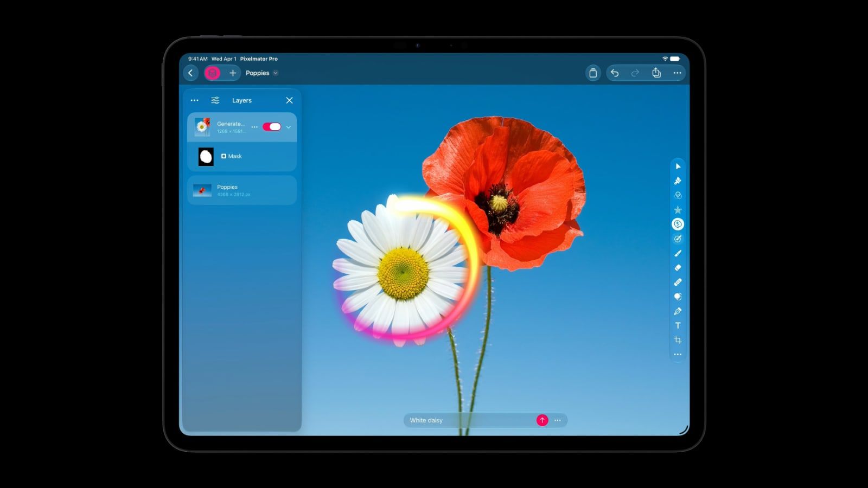Image resolution: width=868 pixels, height=488 pixels.
Task: Select the circular brush selection tool
Action: (x=678, y=239)
